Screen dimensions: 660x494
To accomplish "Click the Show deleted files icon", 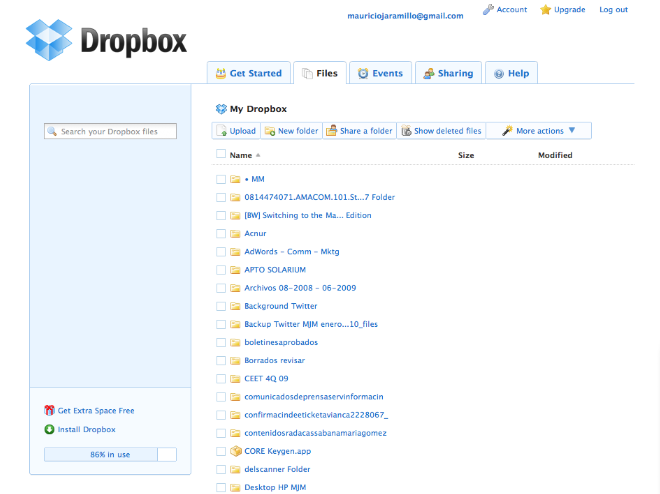I will coord(405,131).
